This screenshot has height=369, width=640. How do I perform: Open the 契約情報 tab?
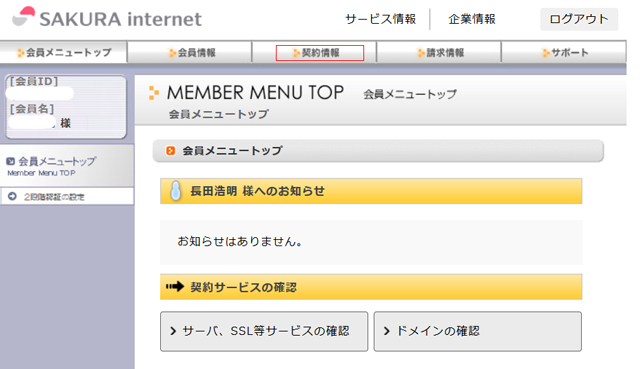pyautogui.click(x=320, y=53)
